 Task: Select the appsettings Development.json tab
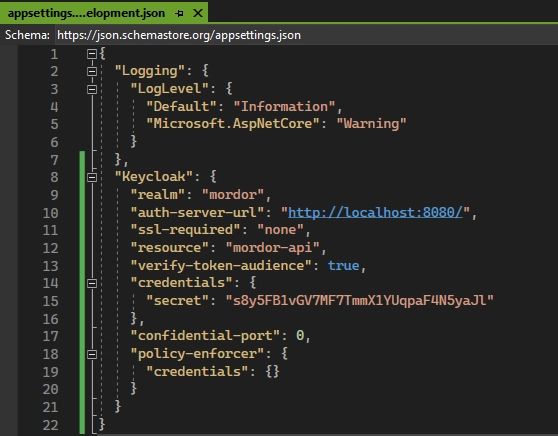click(x=86, y=13)
